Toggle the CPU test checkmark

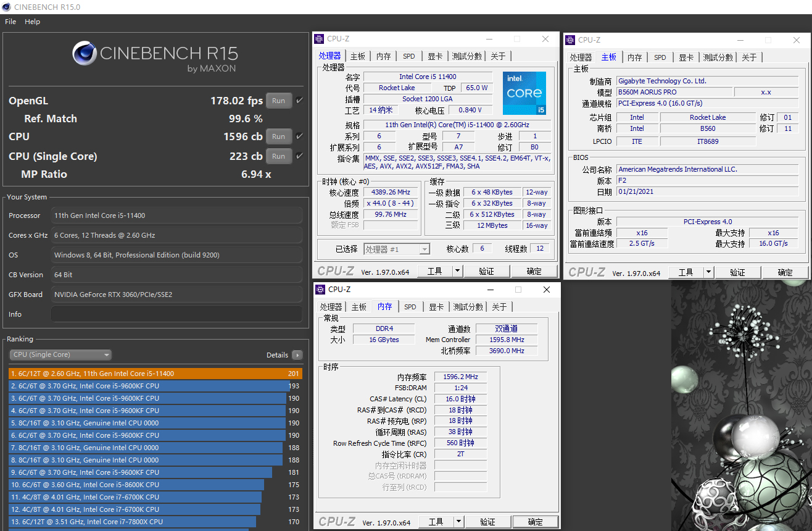[x=300, y=136]
